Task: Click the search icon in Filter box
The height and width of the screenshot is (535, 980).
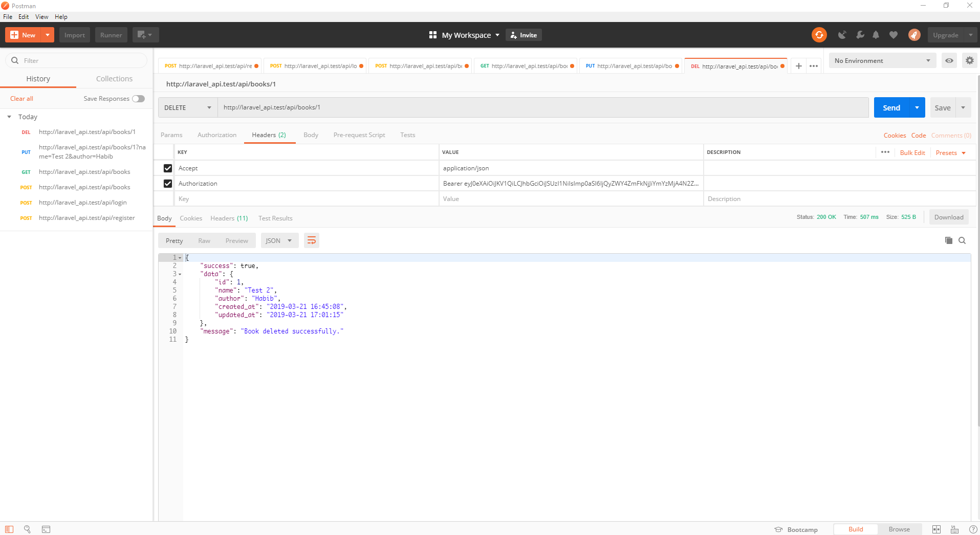Action: tap(15, 60)
